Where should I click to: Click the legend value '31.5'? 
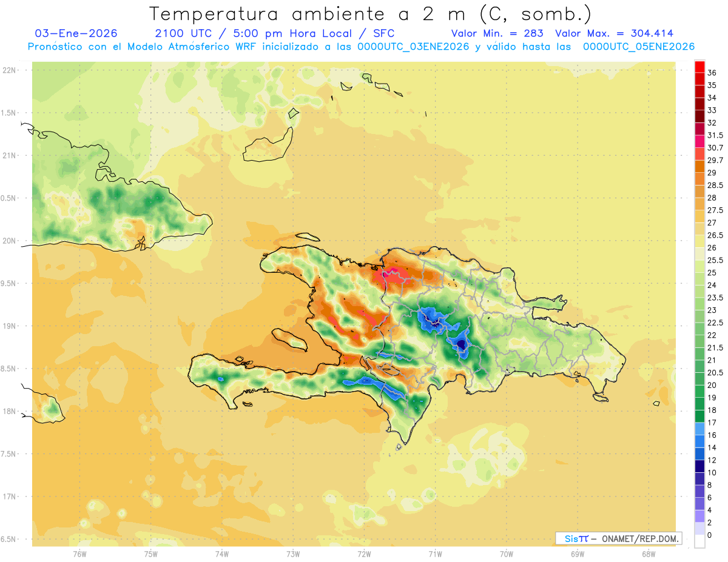click(x=715, y=135)
